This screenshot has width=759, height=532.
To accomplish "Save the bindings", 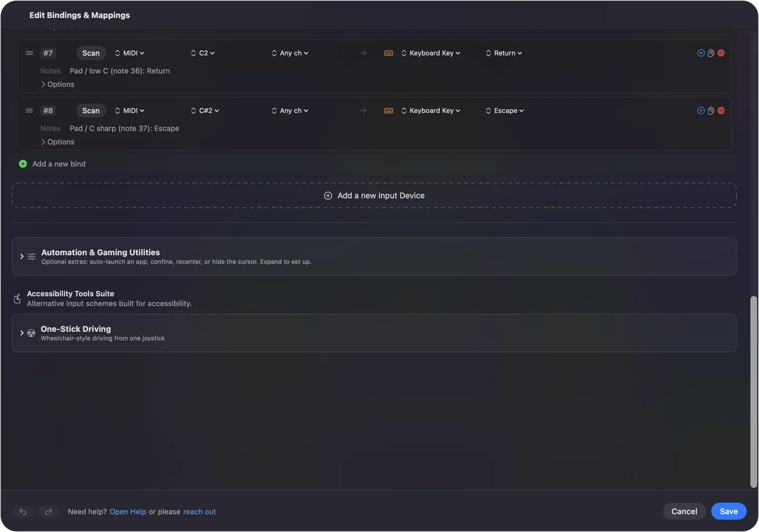I will (x=729, y=511).
